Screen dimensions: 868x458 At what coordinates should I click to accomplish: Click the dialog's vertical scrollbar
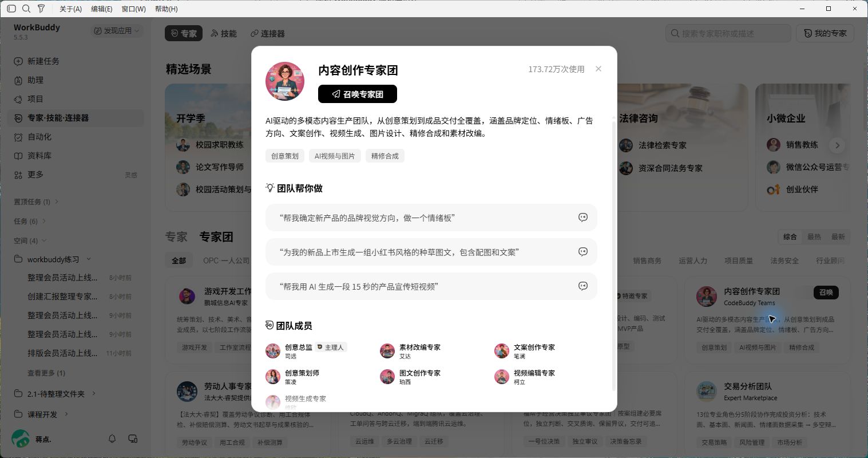click(x=615, y=255)
